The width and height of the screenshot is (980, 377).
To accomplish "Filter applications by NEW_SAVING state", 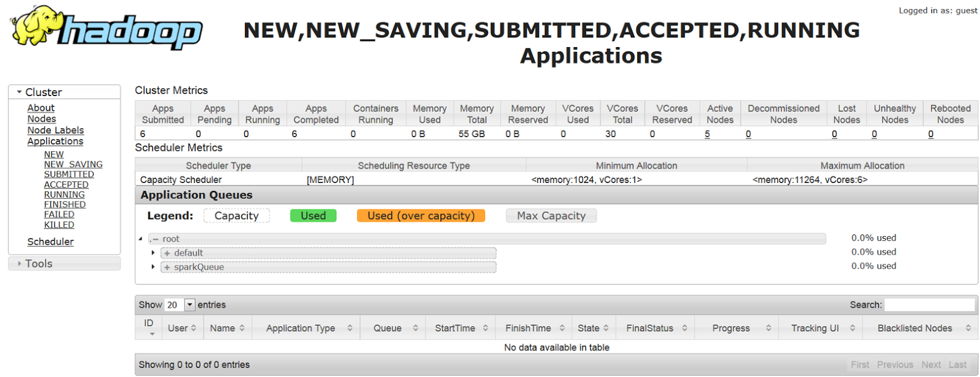I will pos(73,165).
